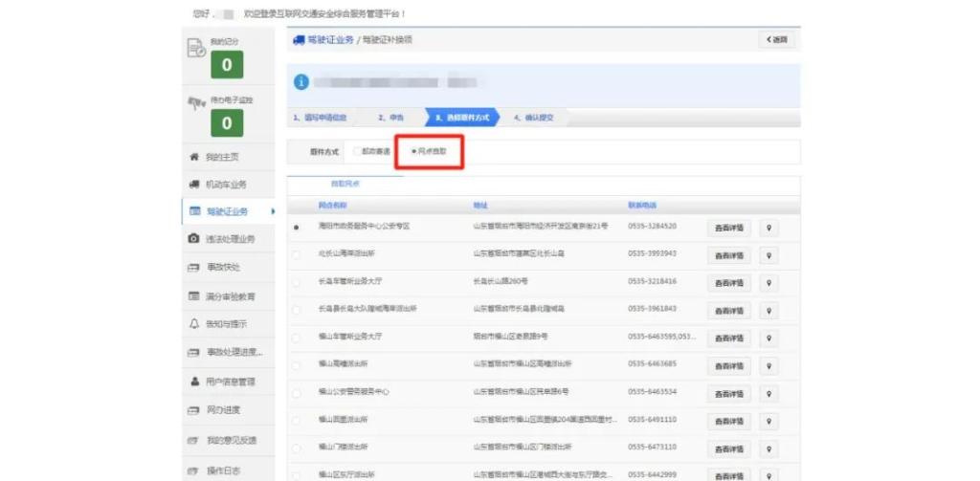Click 返回 back button

pos(776,39)
